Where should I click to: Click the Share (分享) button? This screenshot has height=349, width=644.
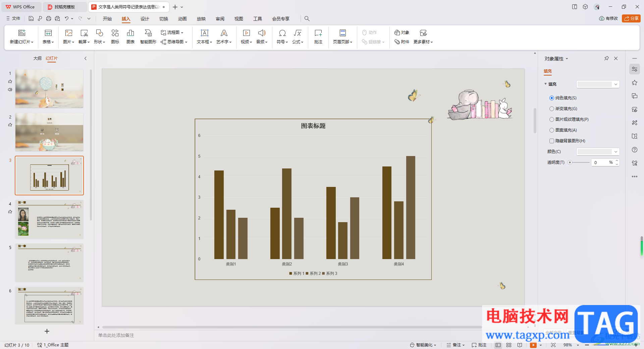(631, 18)
